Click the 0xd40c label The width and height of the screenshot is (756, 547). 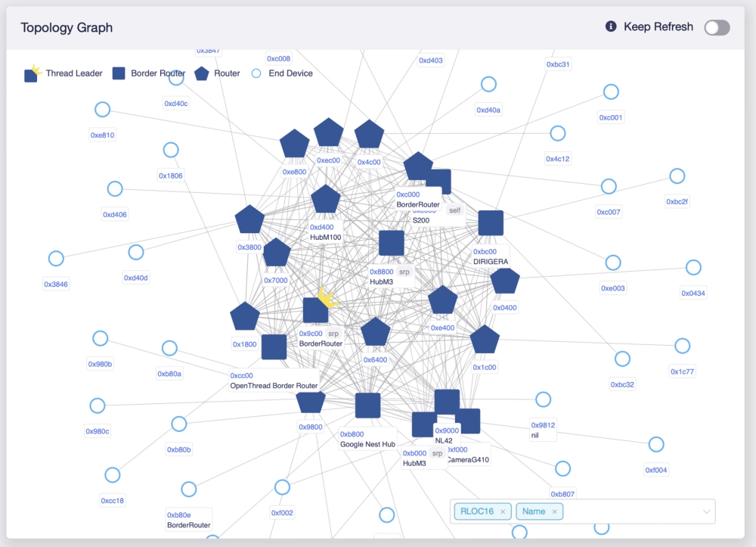[x=176, y=104]
